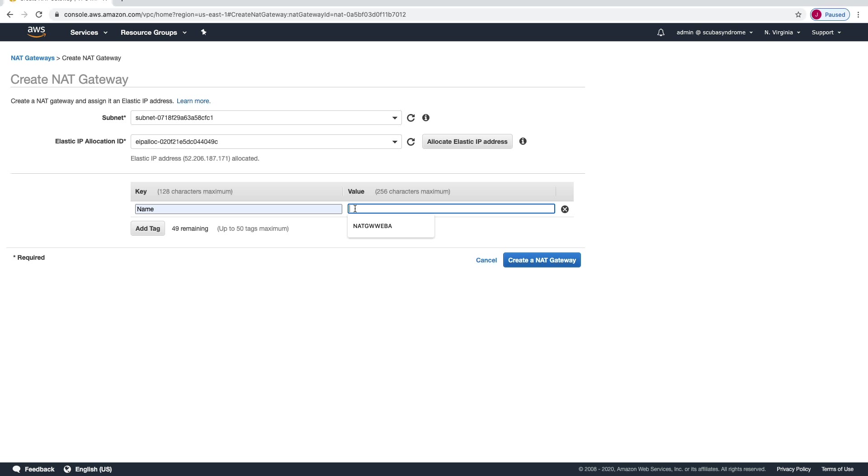The image size is (868, 476).
Task: Focus the tag Key field containing Name
Action: pyautogui.click(x=238, y=209)
